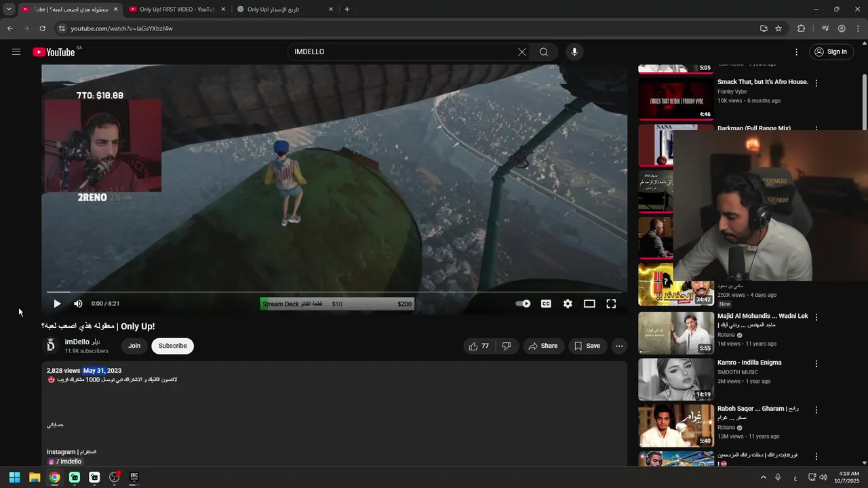Open Rabeh Saqer Gharam video title
This screenshot has width=868, height=488.
point(757,413)
